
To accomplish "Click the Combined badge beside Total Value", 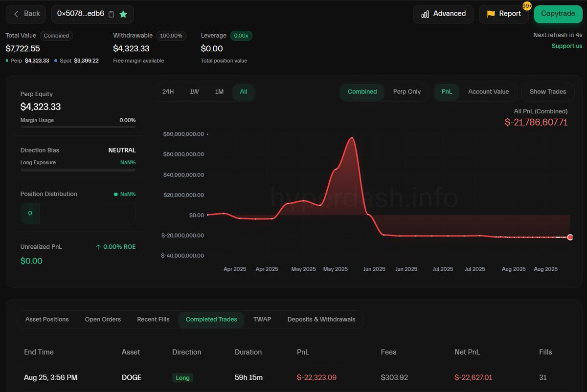I will 56,36.
